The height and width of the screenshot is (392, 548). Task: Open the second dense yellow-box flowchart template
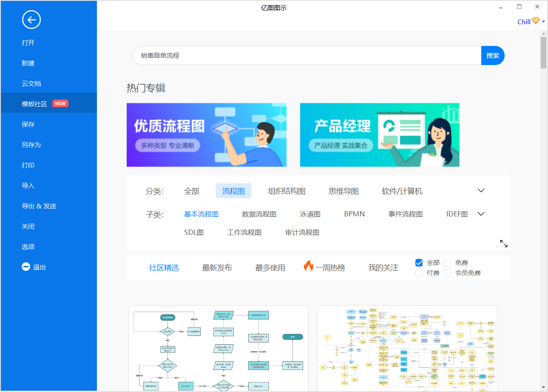click(407, 348)
